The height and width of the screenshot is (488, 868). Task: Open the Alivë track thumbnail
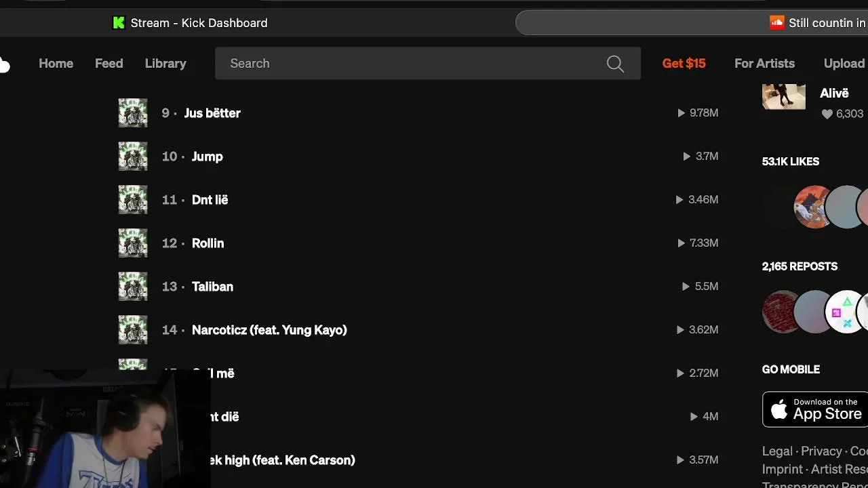[x=783, y=96]
